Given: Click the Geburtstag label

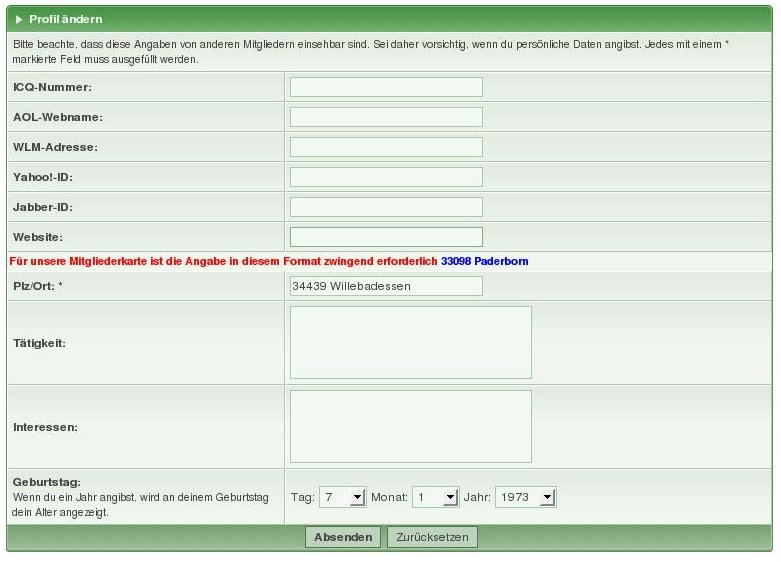Looking at the screenshot, I should pyautogui.click(x=46, y=482).
